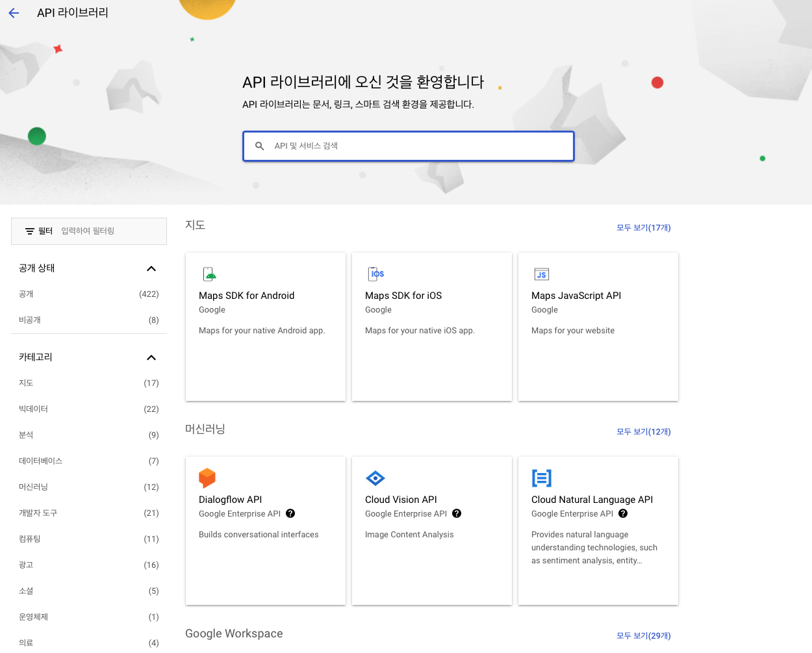812x653 pixels.
Task: Click the Maps SDK for iOS icon
Action: (375, 274)
